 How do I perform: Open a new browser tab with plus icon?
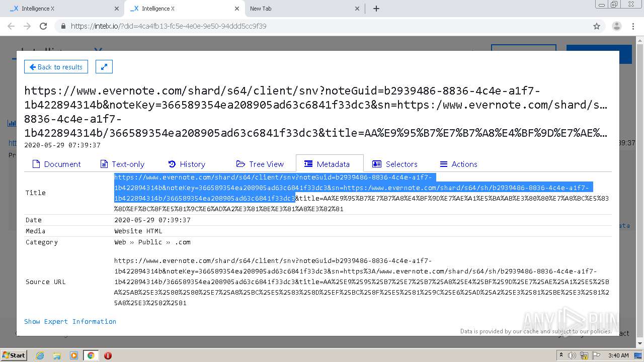pyautogui.click(x=376, y=9)
